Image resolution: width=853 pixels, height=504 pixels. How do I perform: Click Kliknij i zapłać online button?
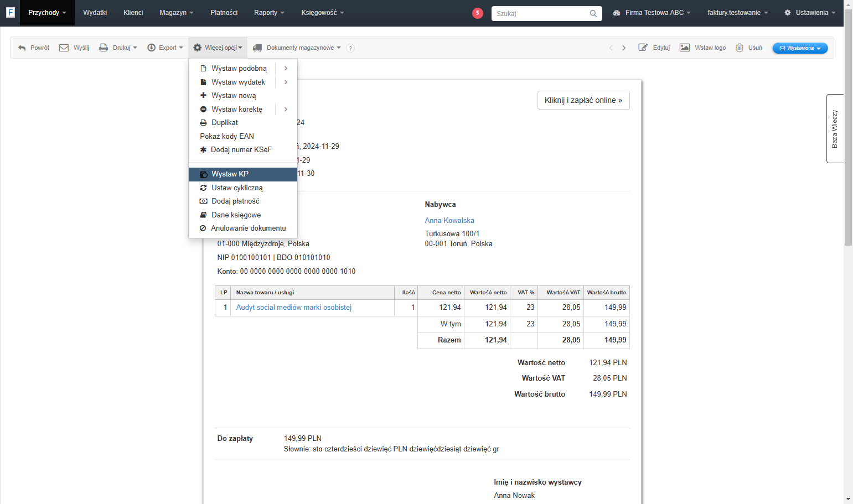[583, 100]
